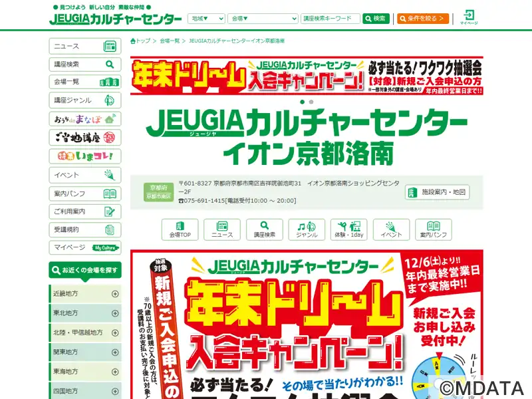Expand the 四国地方 region
The image size is (532, 399).
point(85,390)
